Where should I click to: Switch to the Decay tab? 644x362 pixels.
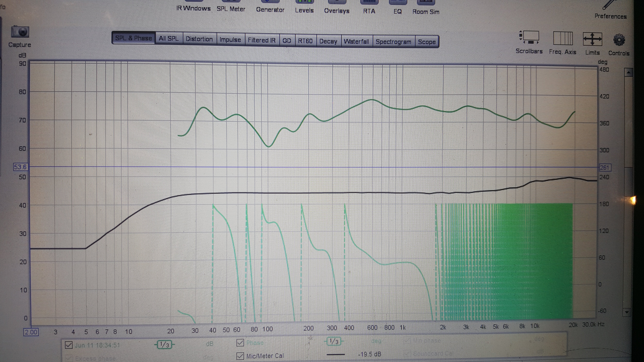tap(328, 41)
